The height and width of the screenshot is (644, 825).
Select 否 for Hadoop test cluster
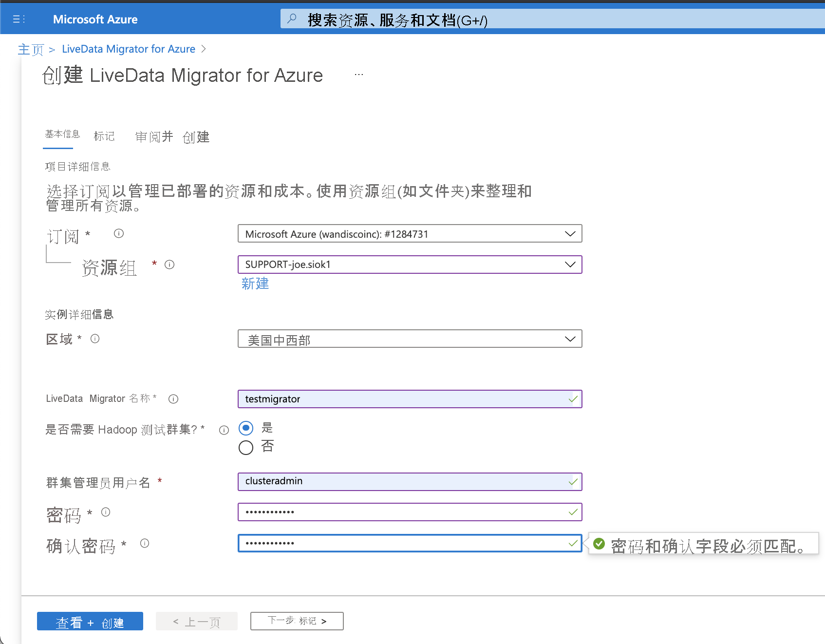pos(246,447)
